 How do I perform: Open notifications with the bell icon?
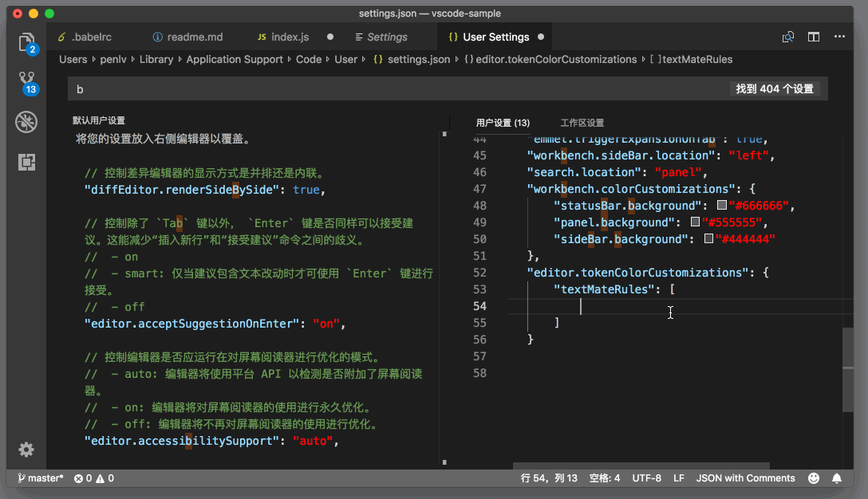pos(836,477)
